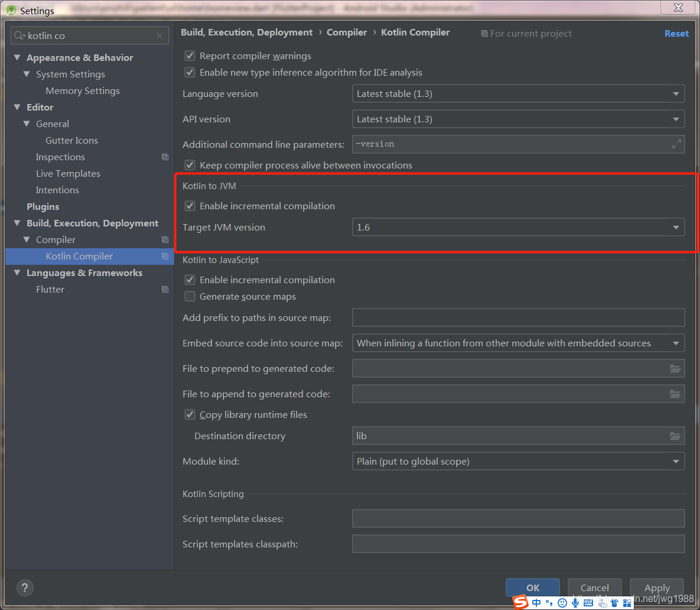Open the Inspections settings page

[60, 157]
